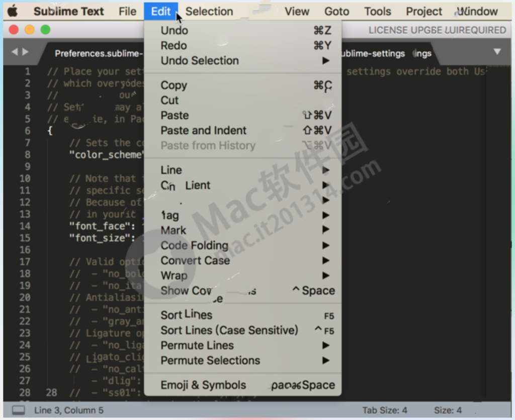
Task: Open the Apple menu
Action: (13, 11)
